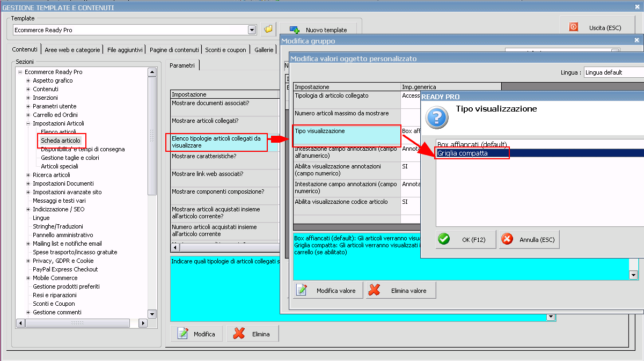The image size is (644, 361).
Task: Click the green checkmark OK (F12) icon
Action: 444,239
